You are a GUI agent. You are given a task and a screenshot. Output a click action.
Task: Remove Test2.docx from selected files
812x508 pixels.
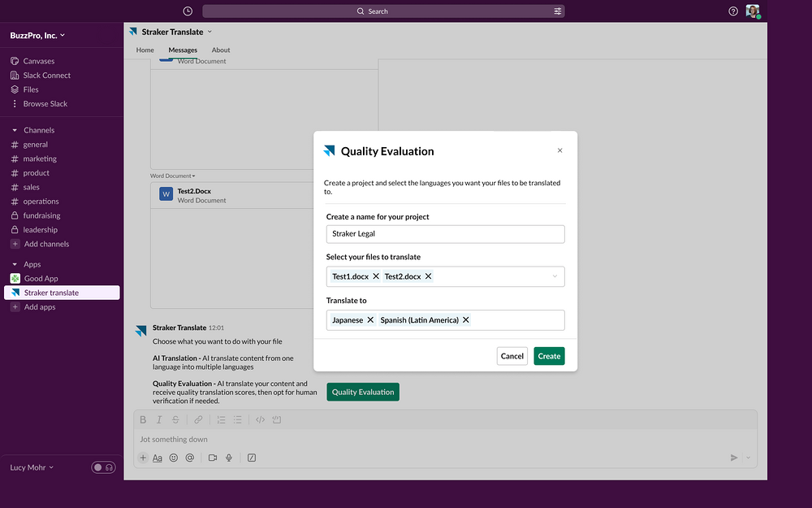[428, 276]
